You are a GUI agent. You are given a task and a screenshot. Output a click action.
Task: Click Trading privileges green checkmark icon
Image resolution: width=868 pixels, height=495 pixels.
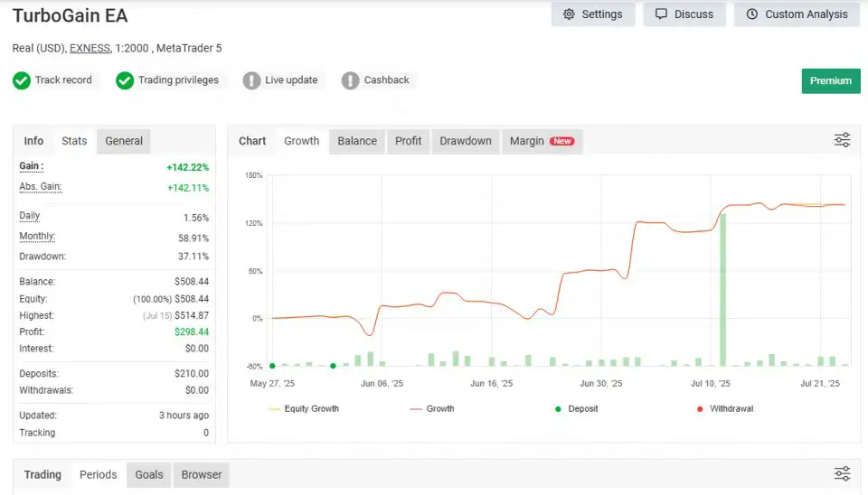[125, 80]
